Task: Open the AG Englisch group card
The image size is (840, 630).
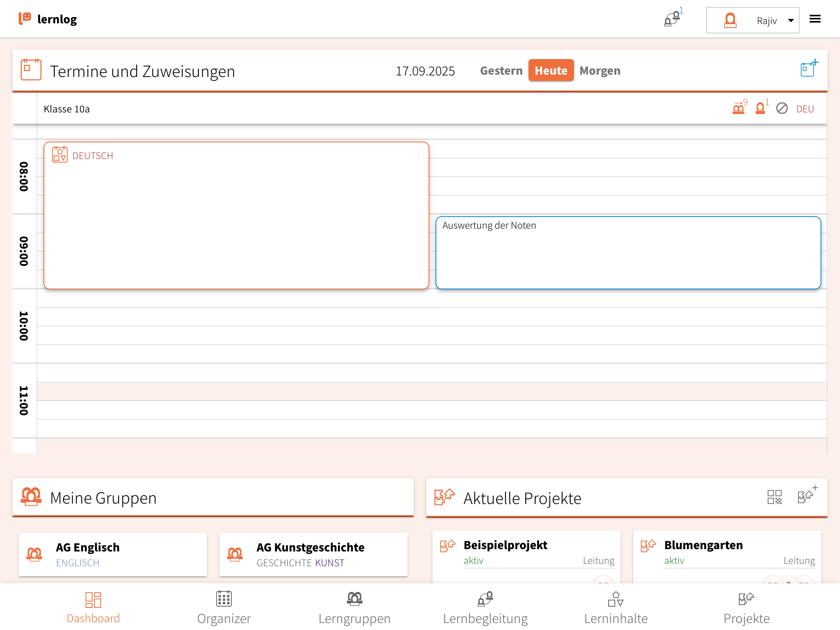Action: [113, 554]
